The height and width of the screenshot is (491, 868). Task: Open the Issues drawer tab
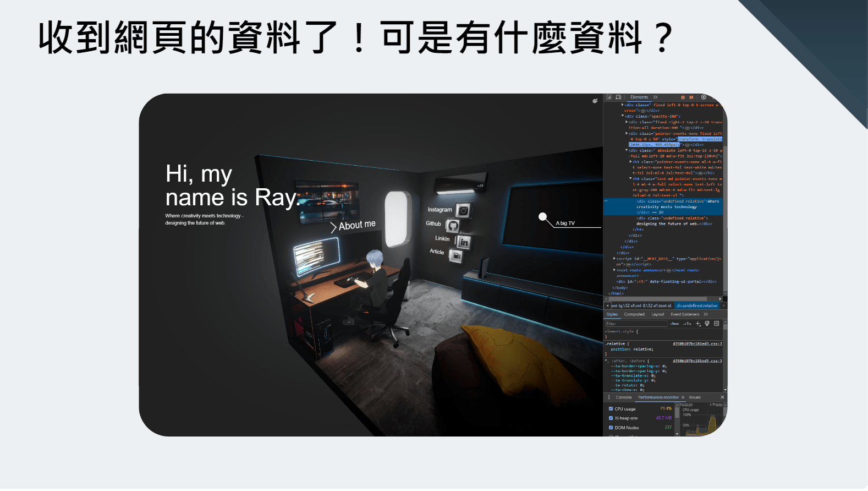click(695, 397)
